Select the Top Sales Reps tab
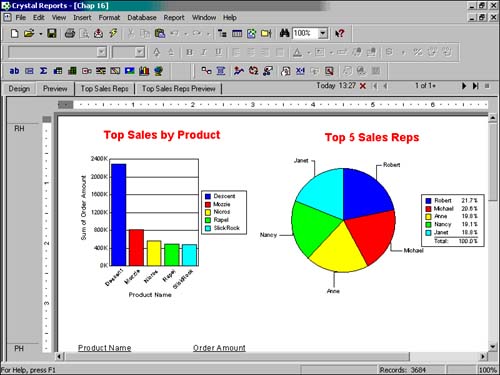The width and height of the screenshot is (500, 375). (x=104, y=89)
